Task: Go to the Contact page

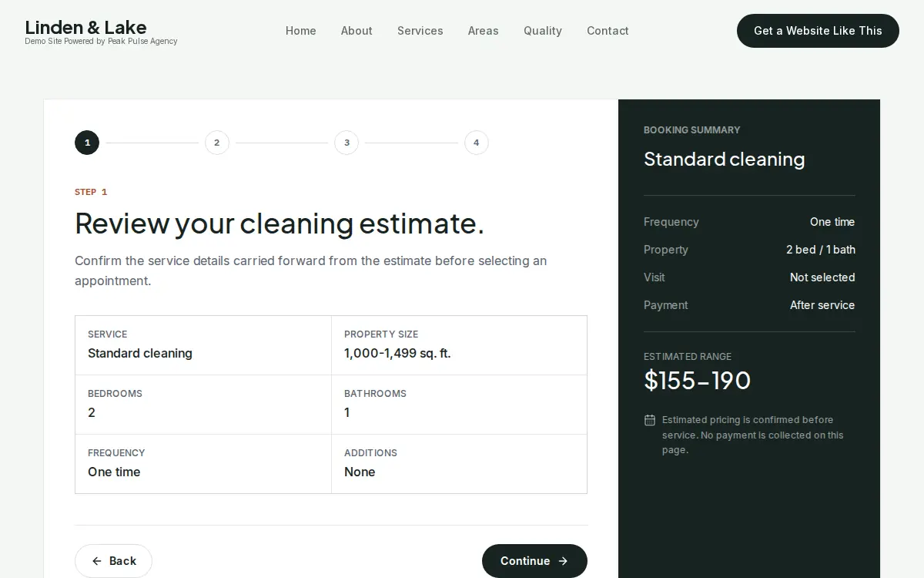Action: (608, 31)
